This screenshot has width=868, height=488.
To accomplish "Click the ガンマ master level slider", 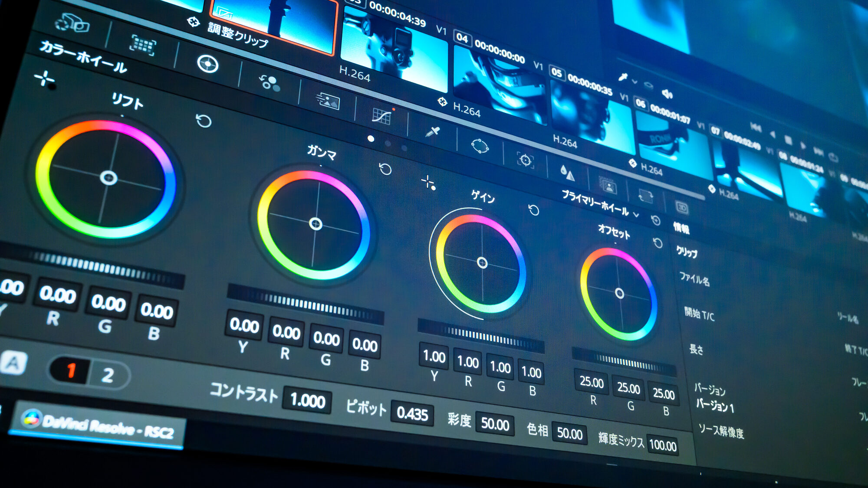I will click(x=306, y=305).
